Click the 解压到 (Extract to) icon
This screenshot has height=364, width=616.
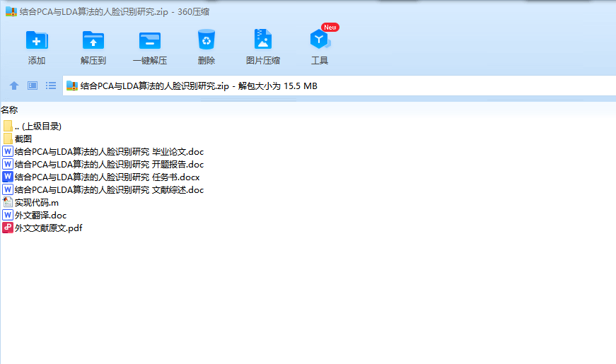point(93,40)
